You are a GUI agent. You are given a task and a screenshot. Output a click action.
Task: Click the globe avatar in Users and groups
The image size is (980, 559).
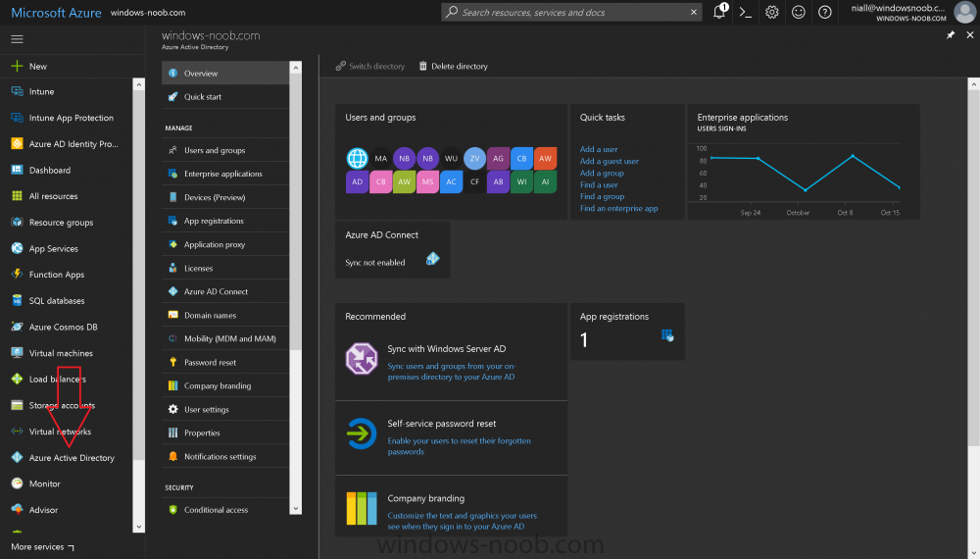pyautogui.click(x=357, y=158)
